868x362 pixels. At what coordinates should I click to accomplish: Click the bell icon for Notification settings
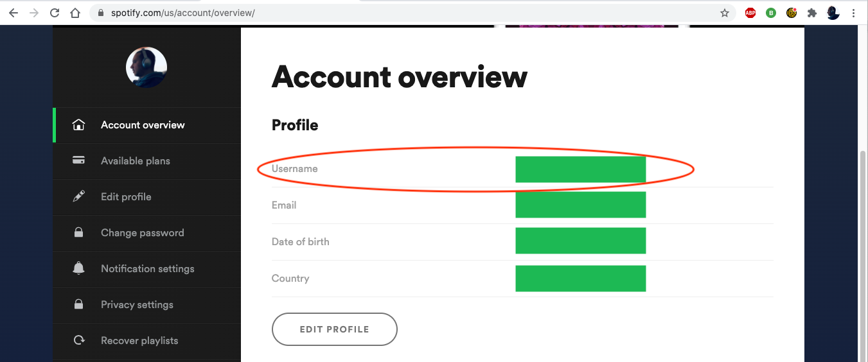click(78, 269)
